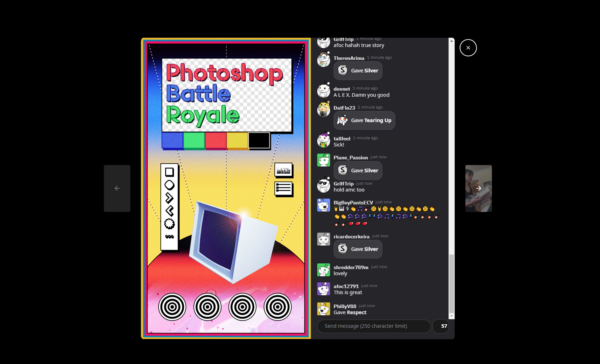Open afoc12791's purple avatar
This screenshot has width=600, height=364.
tap(323, 289)
